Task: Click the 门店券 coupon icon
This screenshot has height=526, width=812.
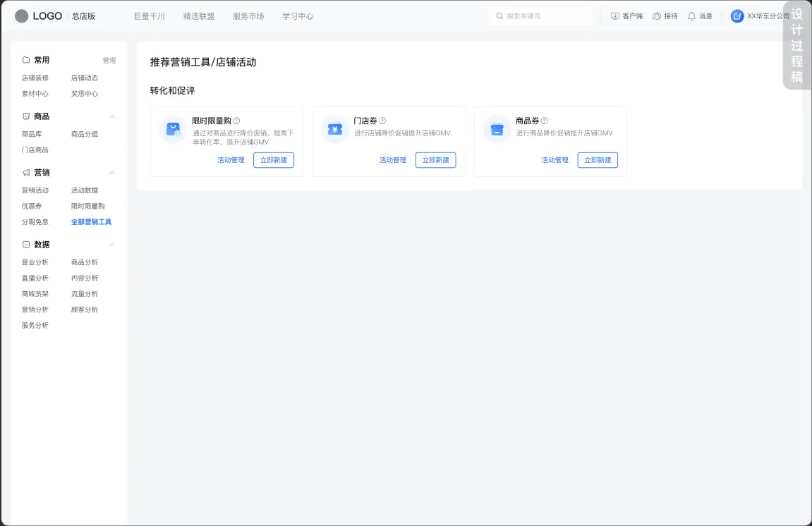Action: 335,130
